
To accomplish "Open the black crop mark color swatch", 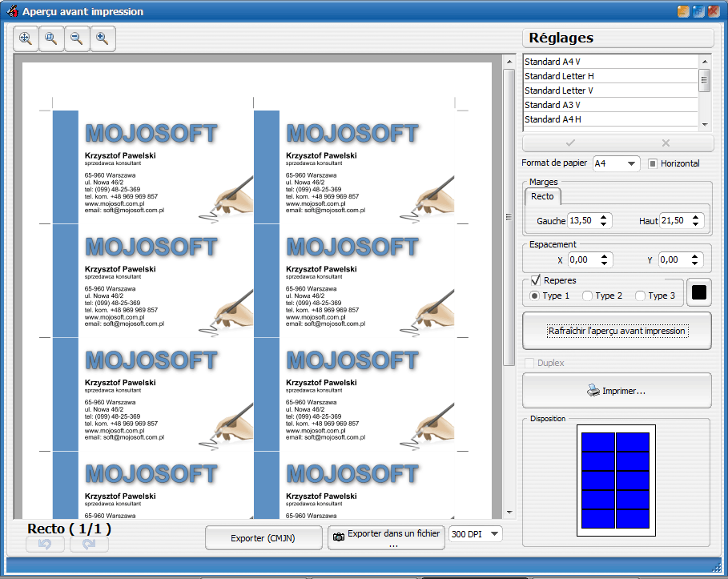I will coord(698,292).
